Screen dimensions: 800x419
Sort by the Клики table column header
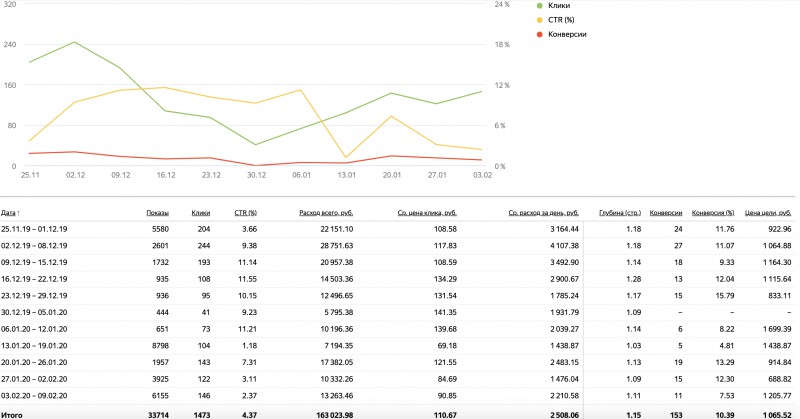201,213
